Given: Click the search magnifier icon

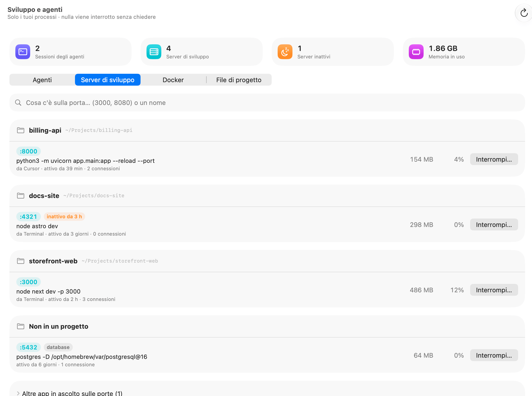Looking at the screenshot, I should 18,102.
